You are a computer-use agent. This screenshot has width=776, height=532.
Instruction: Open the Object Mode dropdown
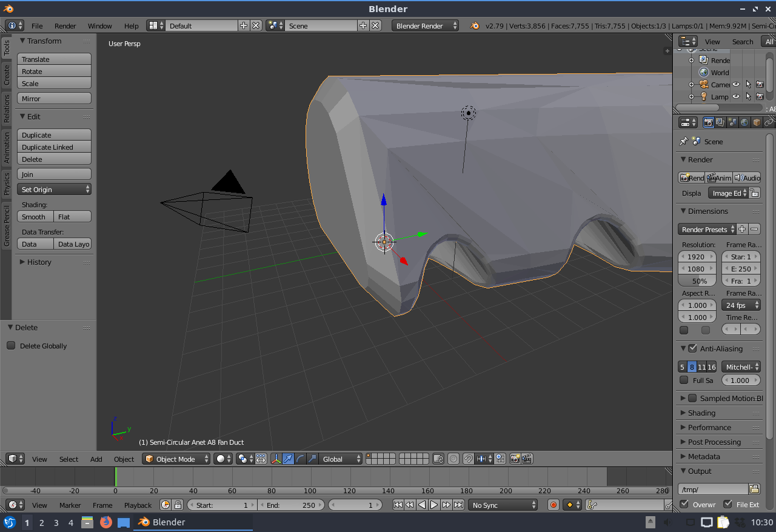tap(176, 459)
